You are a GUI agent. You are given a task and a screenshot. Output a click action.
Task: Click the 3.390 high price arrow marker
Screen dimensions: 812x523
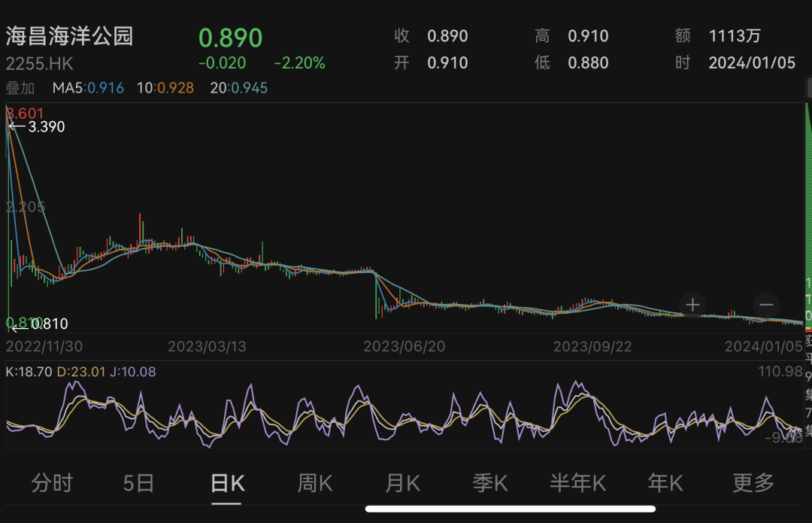tap(37, 126)
